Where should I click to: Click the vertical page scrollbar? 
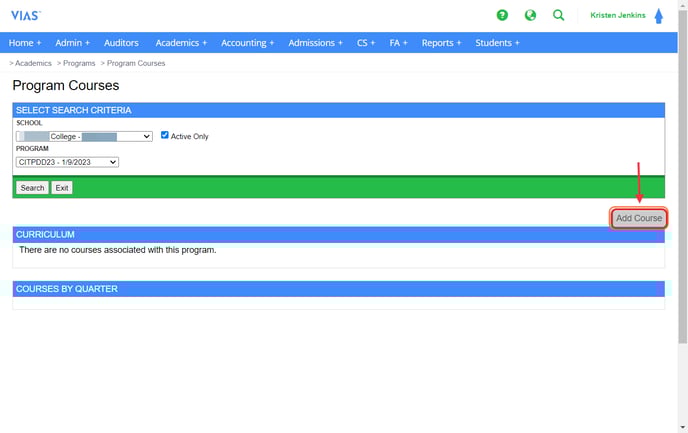(x=682, y=200)
